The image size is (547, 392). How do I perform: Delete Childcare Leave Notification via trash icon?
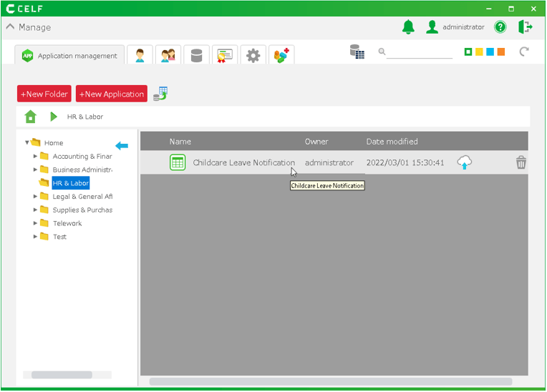click(521, 162)
